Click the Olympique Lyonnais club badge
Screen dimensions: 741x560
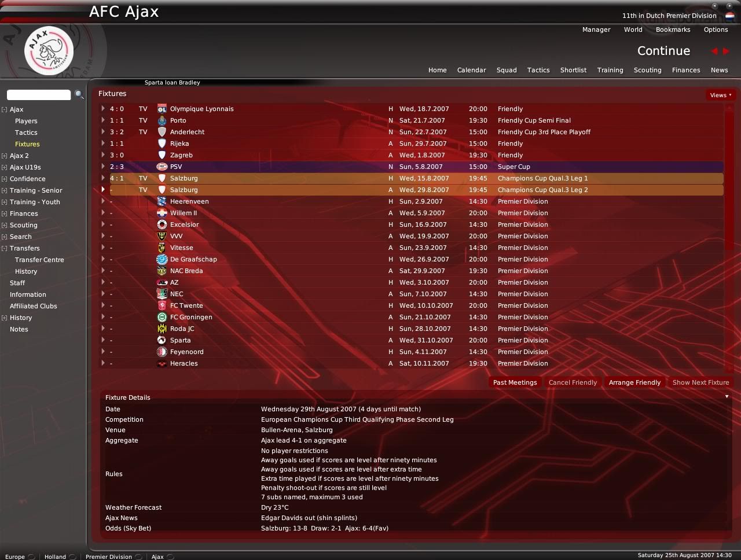pos(162,109)
